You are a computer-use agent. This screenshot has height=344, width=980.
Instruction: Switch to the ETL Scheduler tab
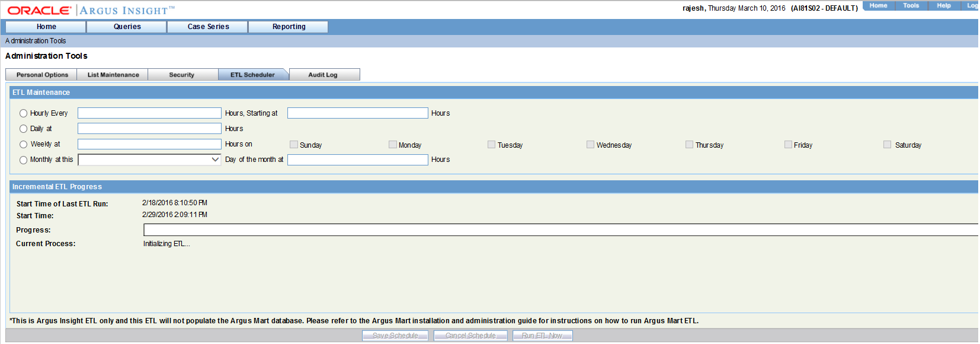pyautogui.click(x=253, y=75)
